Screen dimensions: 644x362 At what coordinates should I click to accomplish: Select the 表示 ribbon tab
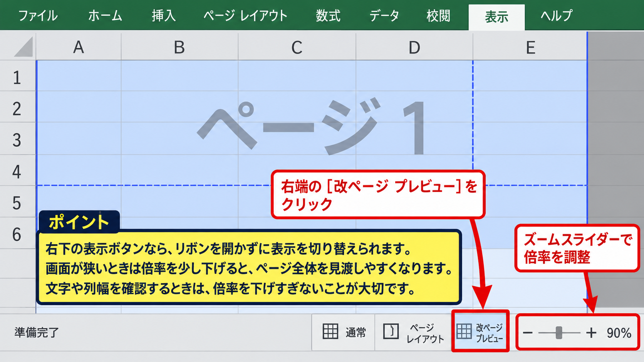point(496,17)
